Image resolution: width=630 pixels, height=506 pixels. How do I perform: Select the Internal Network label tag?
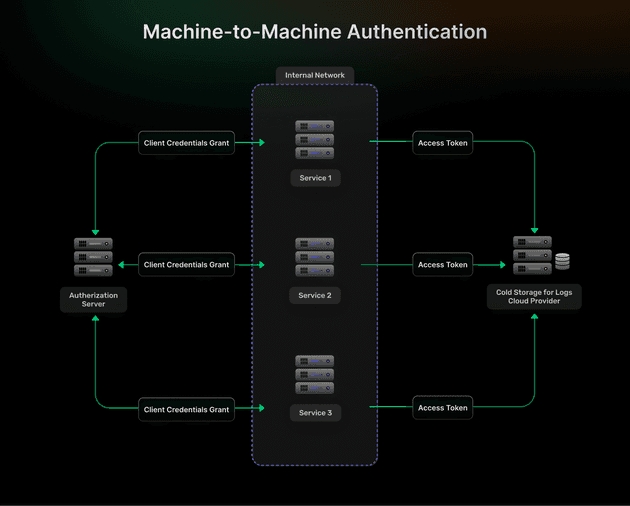[x=314, y=75]
